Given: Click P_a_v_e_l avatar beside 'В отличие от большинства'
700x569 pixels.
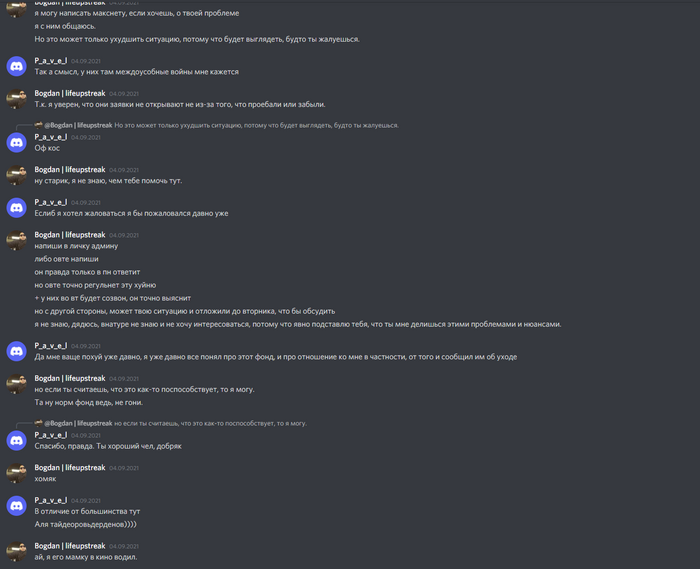Looking at the screenshot, I should 17,506.
